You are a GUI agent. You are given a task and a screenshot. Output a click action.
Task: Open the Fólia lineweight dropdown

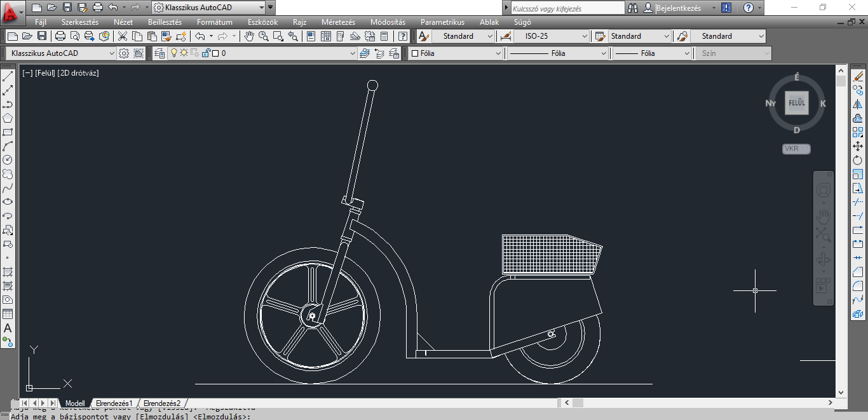[686, 53]
